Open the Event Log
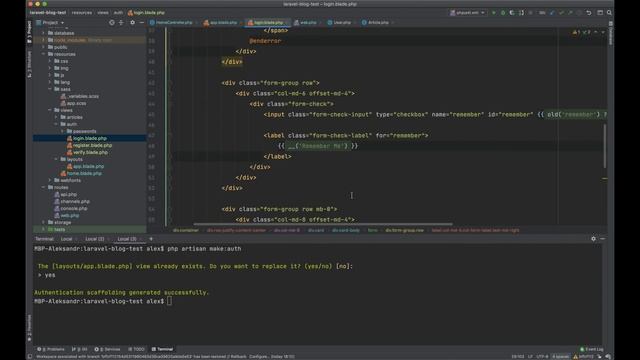This screenshot has height=360, width=640. point(591,349)
